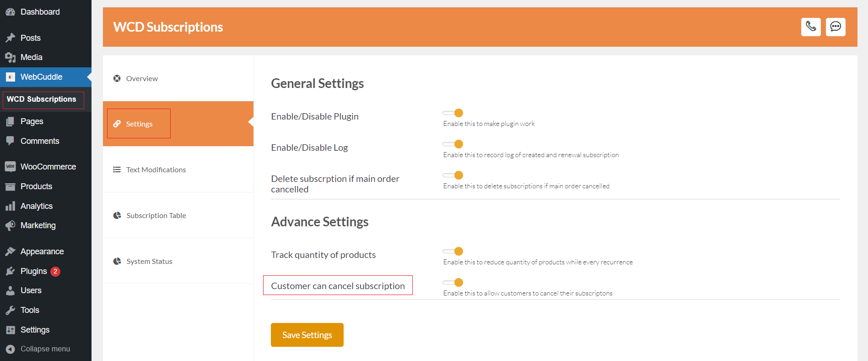Screen dimensions: 868x361
Task: Toggle the Enable/Disable Plugin switch
Action: click(453, 113)
